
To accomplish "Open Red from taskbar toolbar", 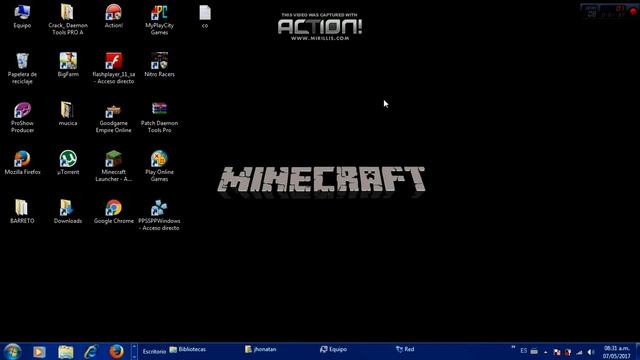I will [x=405, y=349].
